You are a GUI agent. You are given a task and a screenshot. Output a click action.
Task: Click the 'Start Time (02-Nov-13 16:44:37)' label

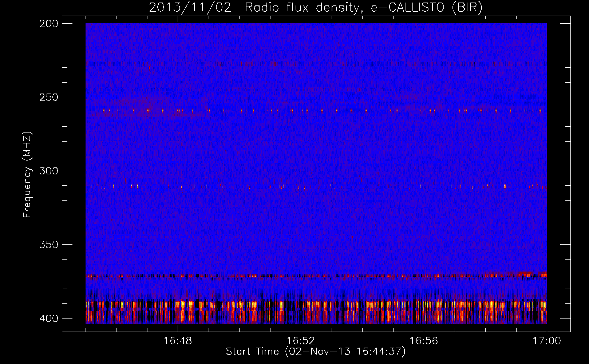point(316,352)
